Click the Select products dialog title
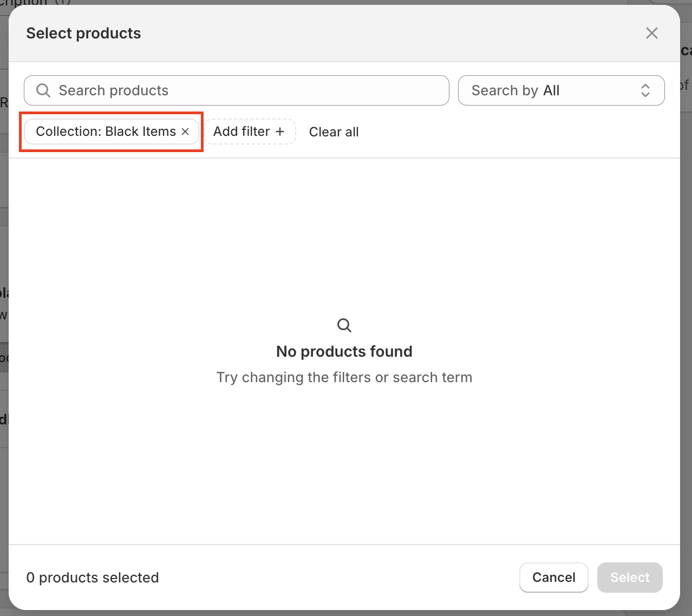This screenshot has width=692, height=616. (x=83, y=33)
